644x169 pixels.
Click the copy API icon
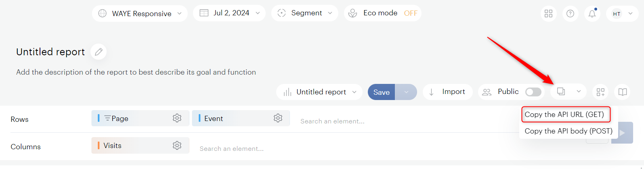[x=561, y=92]
